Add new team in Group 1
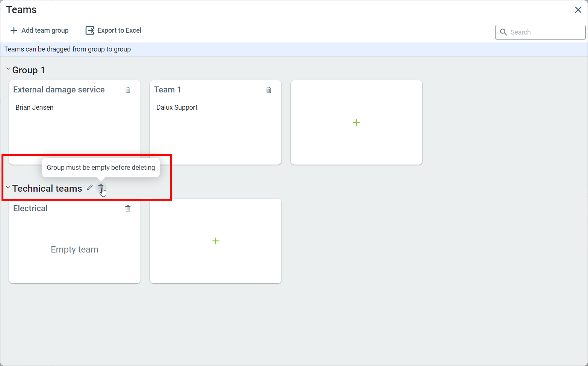The image size is (588, 366). point(356,123)
